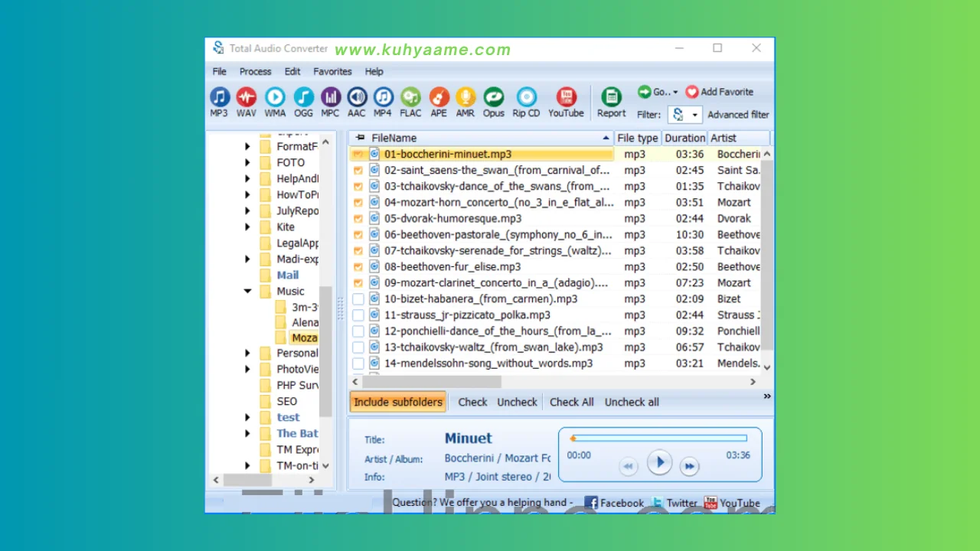Expand the FOTO folder node

247,162
